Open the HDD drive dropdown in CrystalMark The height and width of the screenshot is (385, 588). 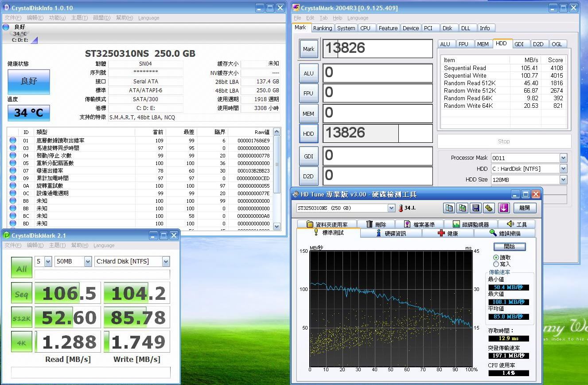(x=563, y=169)
